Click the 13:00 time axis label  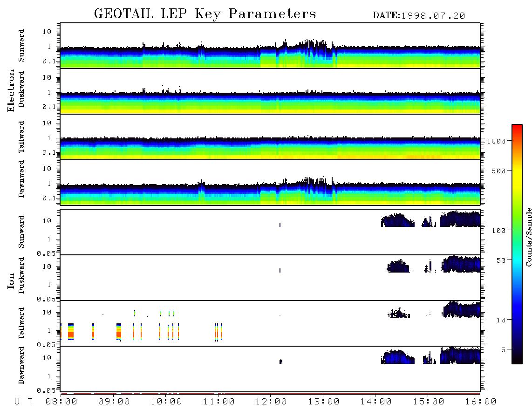click(324, 402)
